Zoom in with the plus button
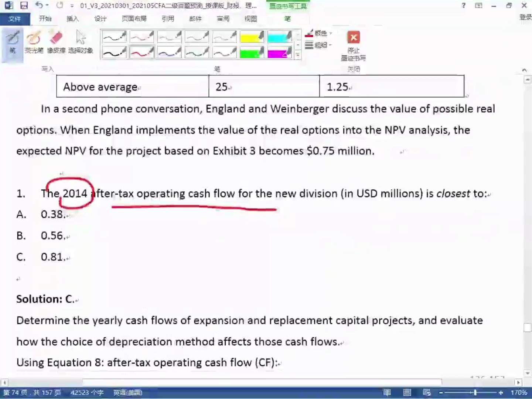532x399 pixels. (501, 392)
